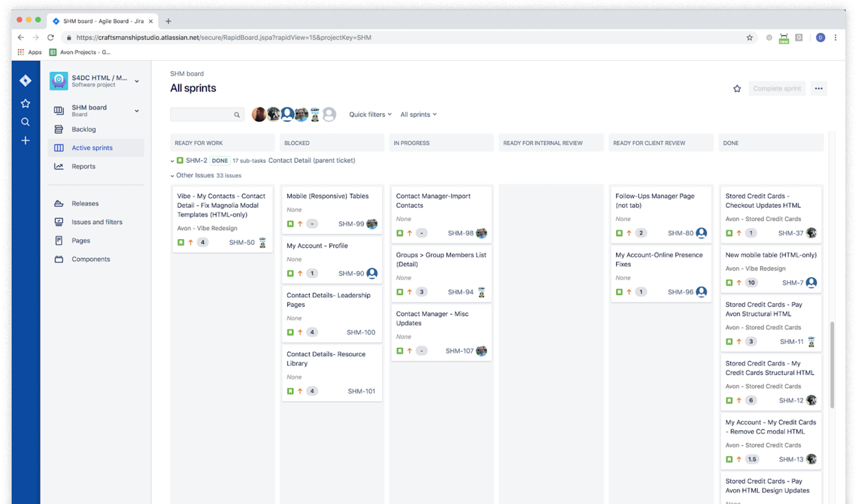The height and width of the screenshot is (504, 858).
Task: Open Chrome profile avatar D
Action: [x=820, y=38]
